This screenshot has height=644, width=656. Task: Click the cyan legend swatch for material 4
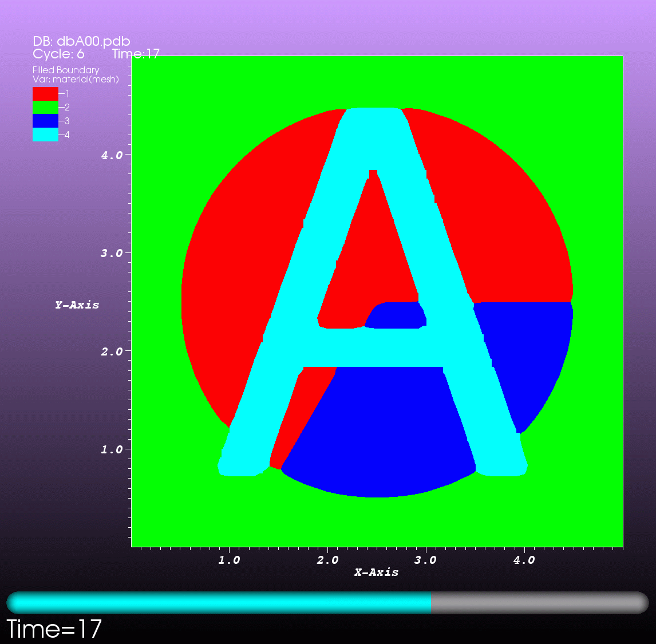coord(45,135)
